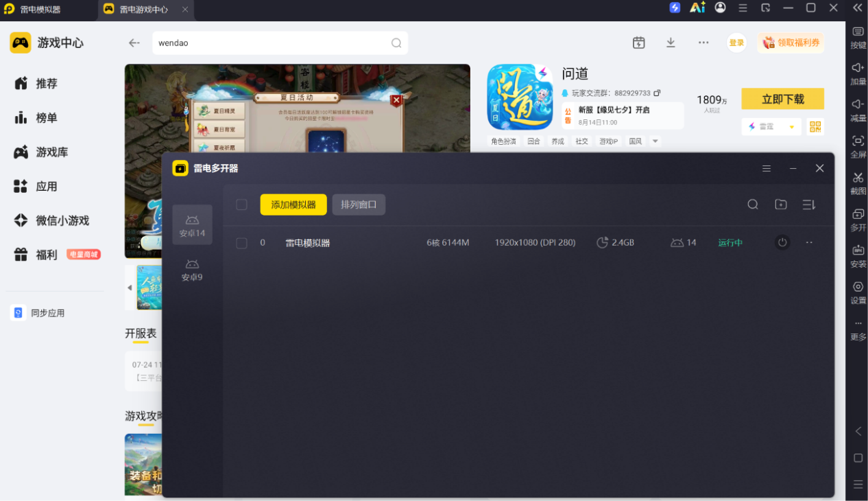Open the 雷霆 channel dropdown
The image size is (868, 501).
(771, 127)
